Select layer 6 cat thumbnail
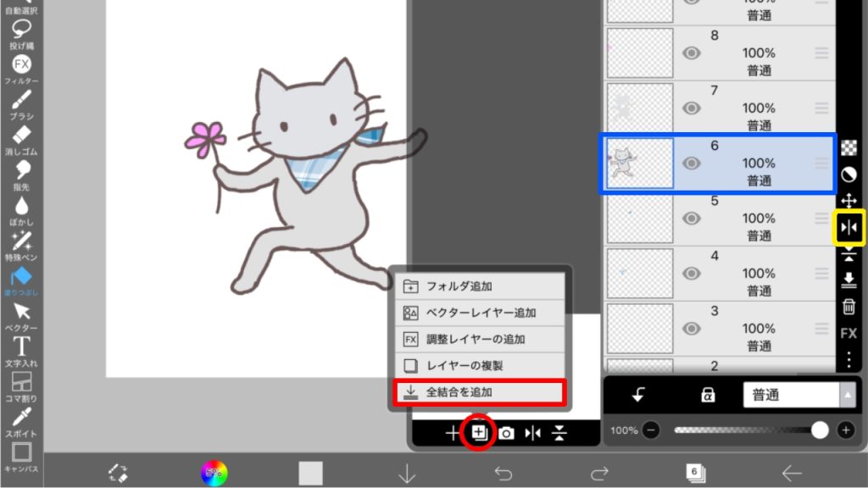 [x=640, y=164]
